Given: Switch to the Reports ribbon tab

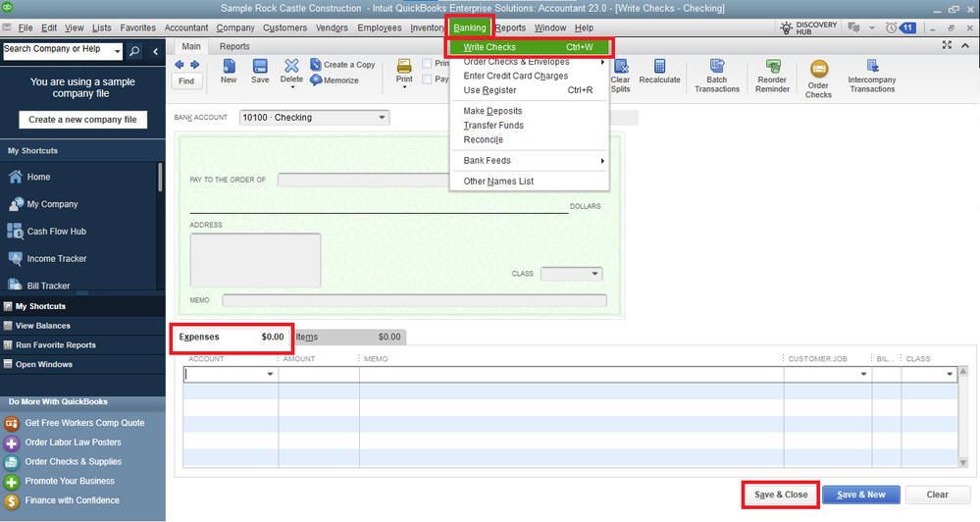Looking at the screenshot, I should tap(234, 46).
